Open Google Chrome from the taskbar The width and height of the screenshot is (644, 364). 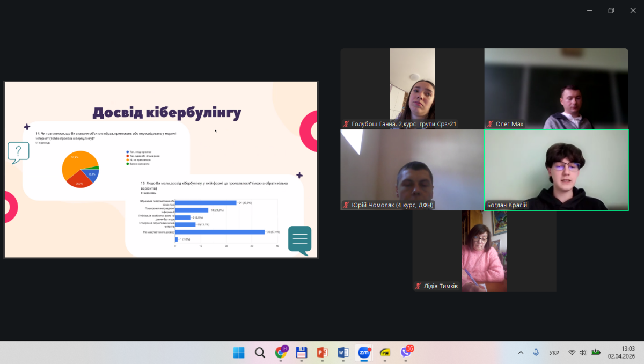point(281,353)
